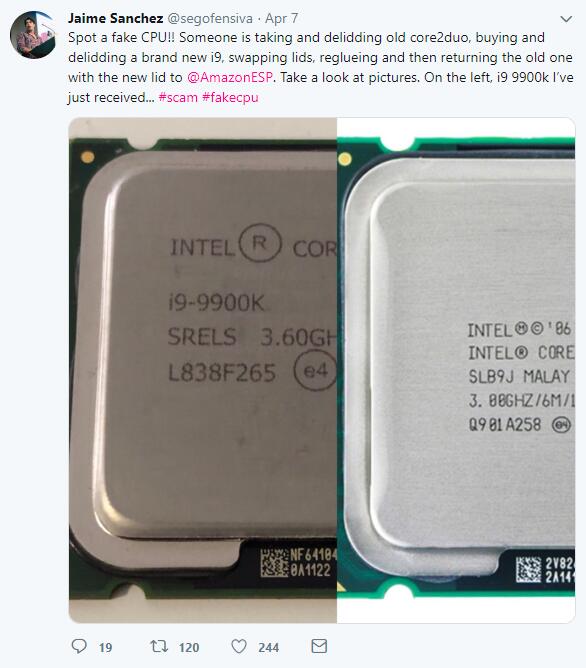Open the Core 2 Duo SLB9J photo
The image size is (586, 668).
[456, 370]
